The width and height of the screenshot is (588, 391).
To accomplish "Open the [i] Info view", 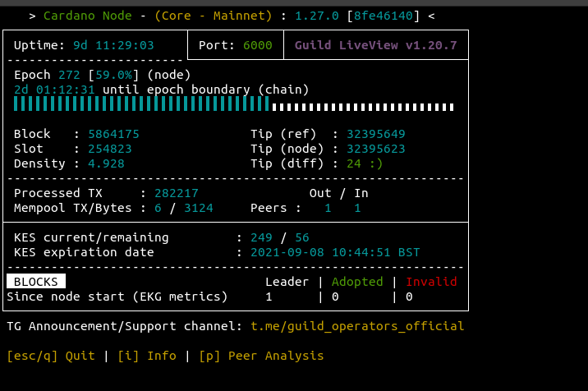I will (147, 356).
